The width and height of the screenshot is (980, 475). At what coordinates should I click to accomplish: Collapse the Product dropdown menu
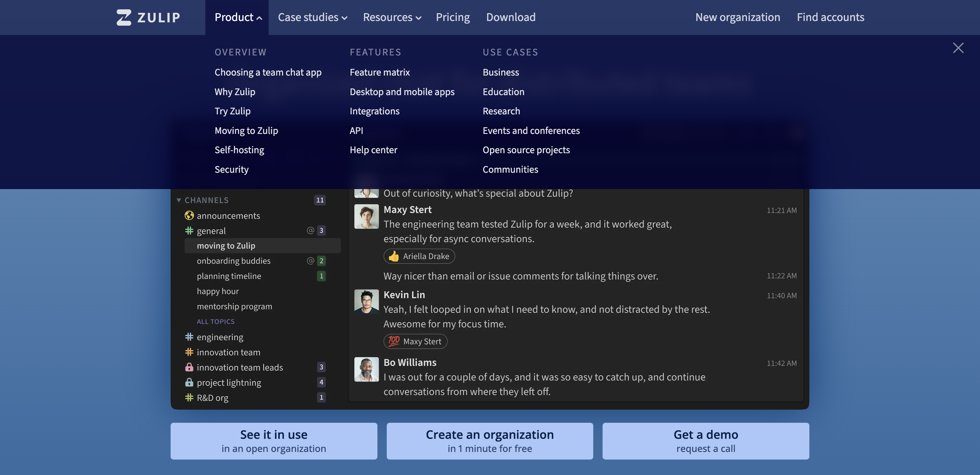pos(238,18)
